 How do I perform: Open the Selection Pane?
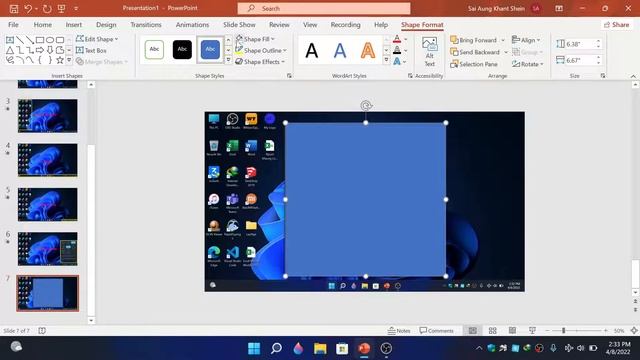click(x=474, y=64)
